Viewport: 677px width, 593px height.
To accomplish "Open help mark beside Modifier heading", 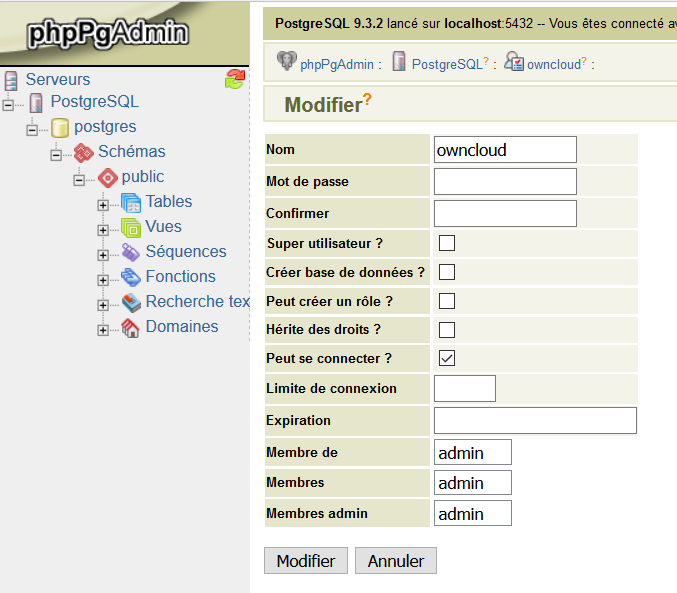I will pyautogui.click(x=367, y=99).
